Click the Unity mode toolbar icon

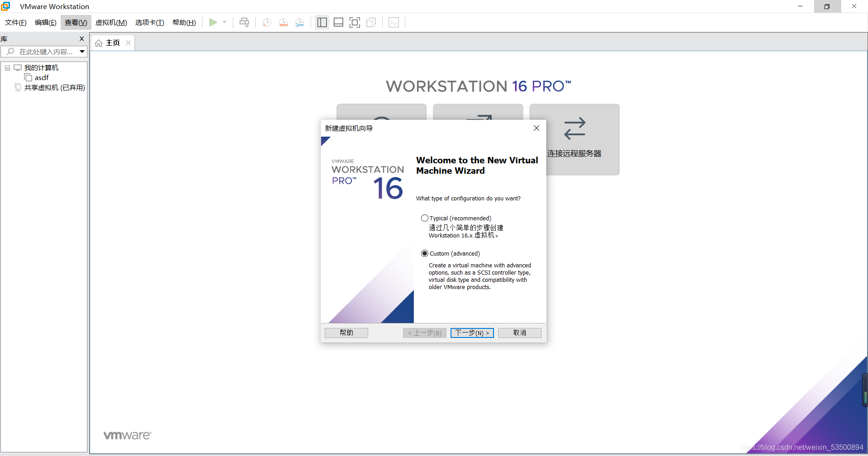click(371, 22)
